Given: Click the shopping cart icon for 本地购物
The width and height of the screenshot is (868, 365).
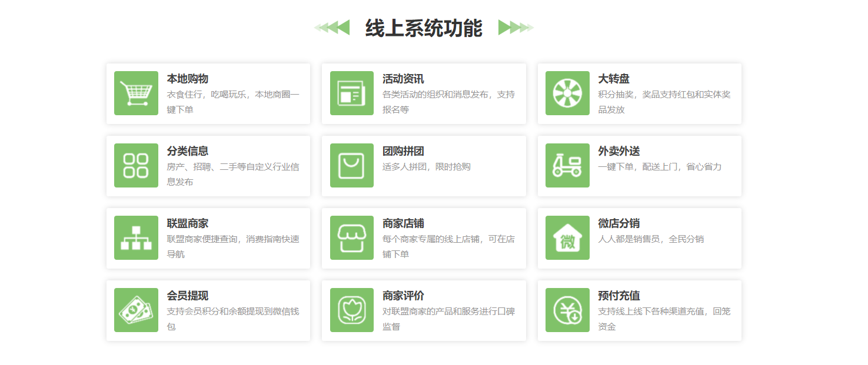Looking at the screenshot, I should tap(136, 93).
